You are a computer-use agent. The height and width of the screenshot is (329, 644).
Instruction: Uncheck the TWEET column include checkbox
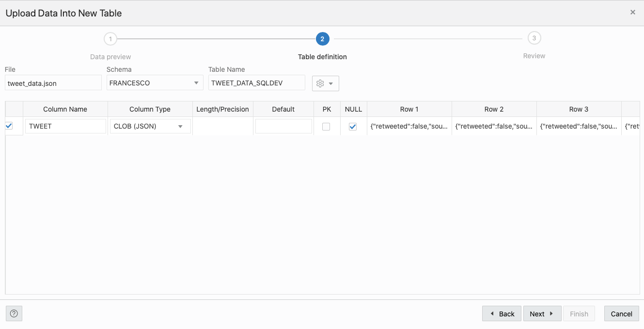tap(9, 126)
